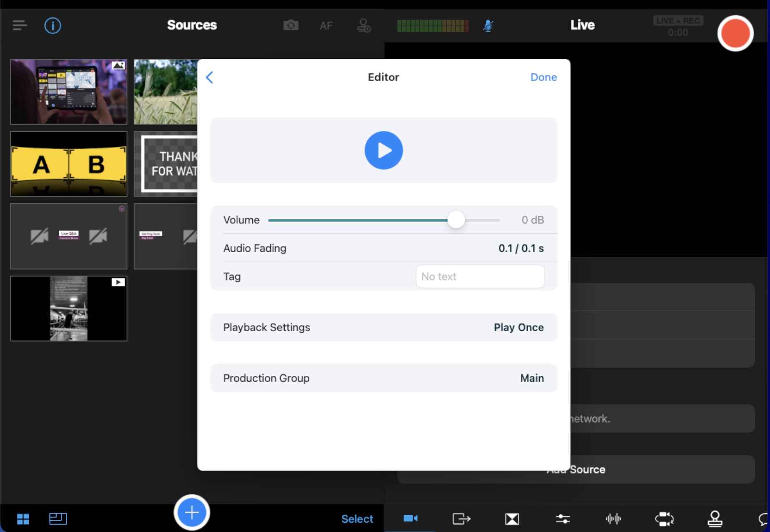Click the Tag text input field

click(x=480, y=276)
